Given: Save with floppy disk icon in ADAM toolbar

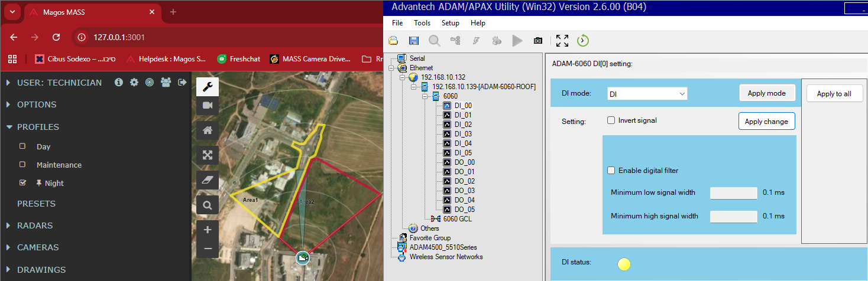Looking at the screenshot, I should [x=414, y=41].
